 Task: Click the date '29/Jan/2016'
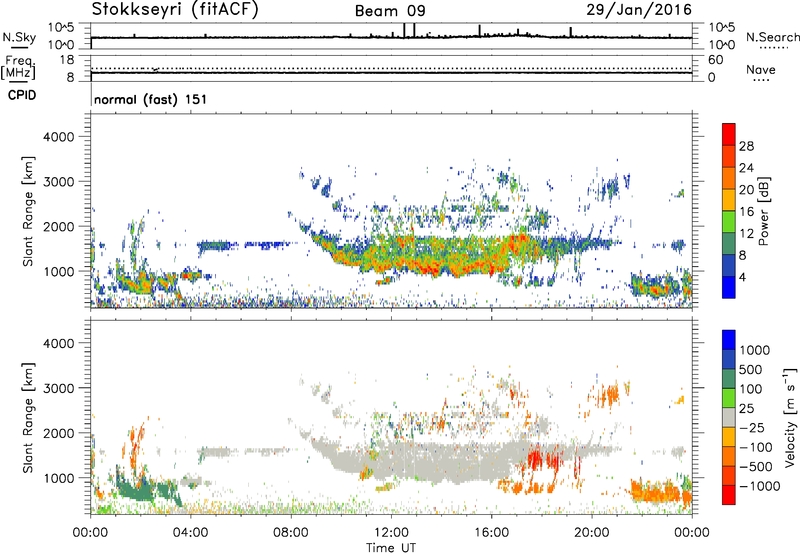click(639, 10)
